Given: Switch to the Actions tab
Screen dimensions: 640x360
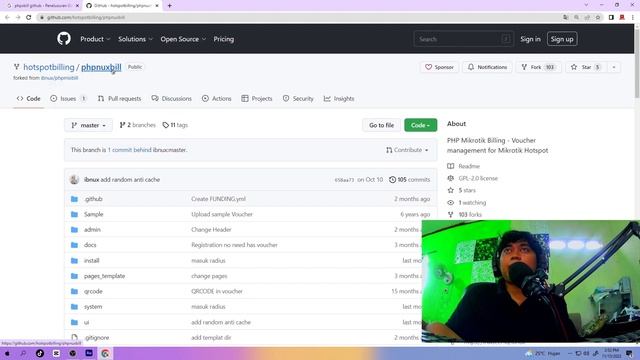Looking at the screenshot, I should [x=217, y=99].
